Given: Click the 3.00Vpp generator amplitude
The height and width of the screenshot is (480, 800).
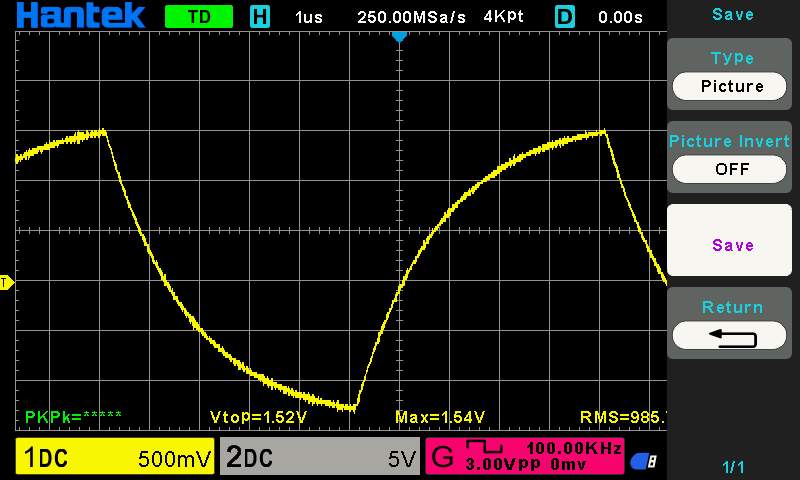Looking at the screenshot, I should click(x=503, y=465).
